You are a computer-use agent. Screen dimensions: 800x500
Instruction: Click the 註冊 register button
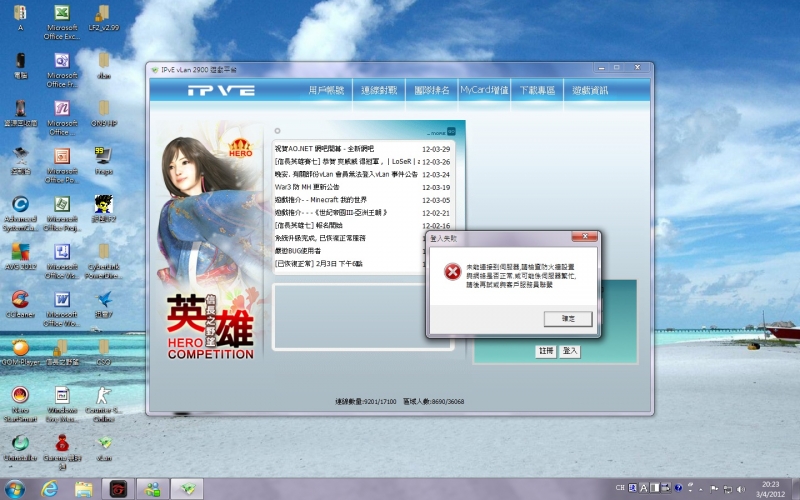coord(546,351)
